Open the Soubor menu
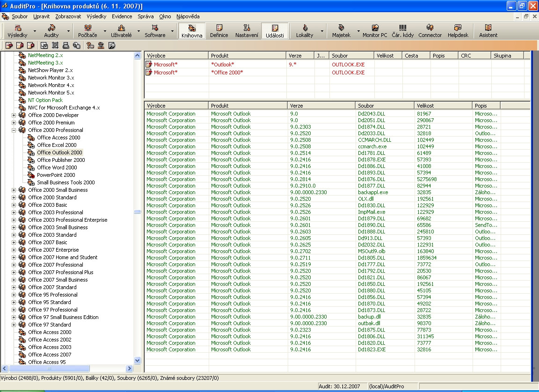 (x=20, y=16)
